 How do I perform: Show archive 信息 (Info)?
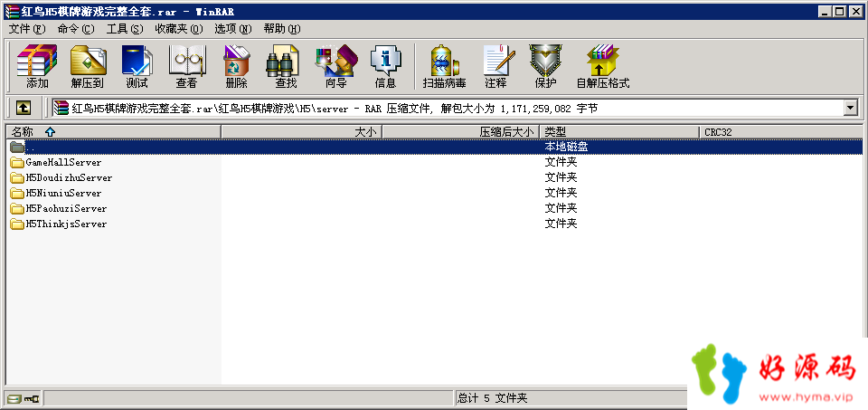point(385,66)
